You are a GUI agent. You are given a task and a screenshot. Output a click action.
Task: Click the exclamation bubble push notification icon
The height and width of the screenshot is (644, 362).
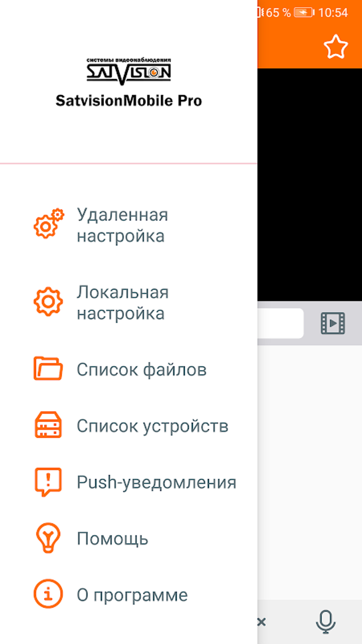click(x=48, y=482)
